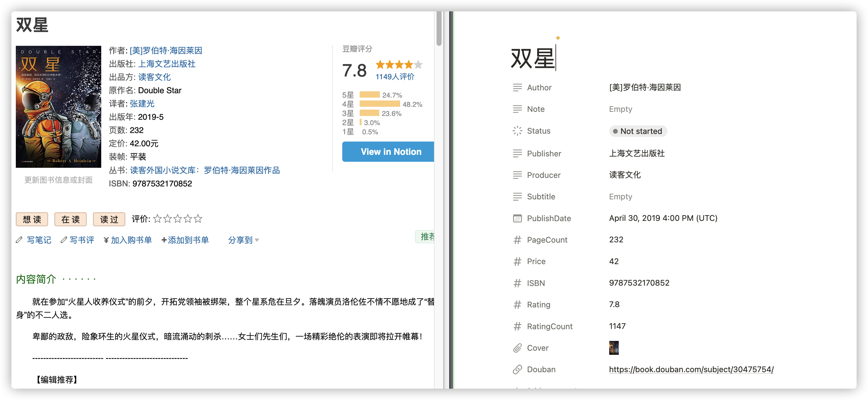Click the pencil icon for 写笔记
Image resolution: width=868 pixels, height=400 pixels.
(19, 240)
